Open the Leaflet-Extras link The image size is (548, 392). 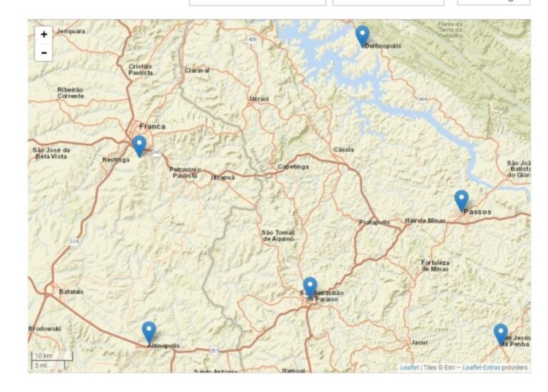(x=481, y=367)
